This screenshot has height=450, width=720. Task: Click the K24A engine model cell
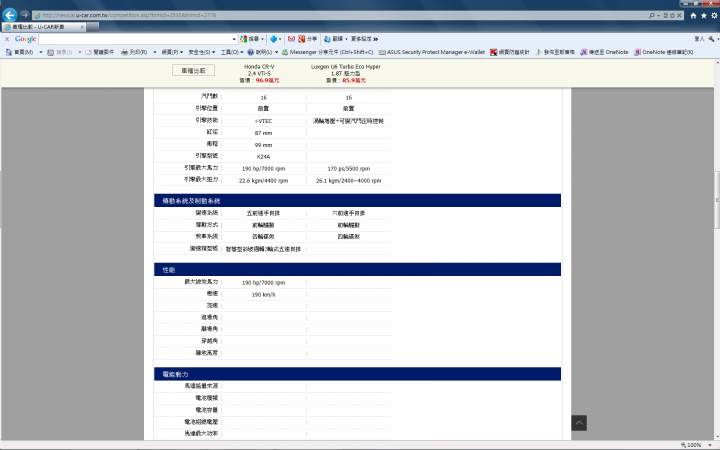[264, 157]
